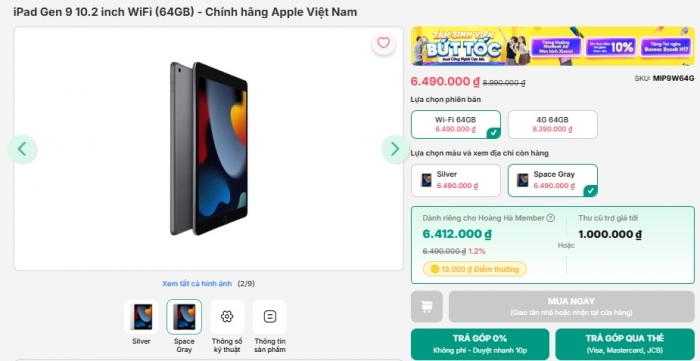This screenshot has width=700, height=361.
Task: Select the 4G 64GB version option
Action: click(x=553, y=124)
